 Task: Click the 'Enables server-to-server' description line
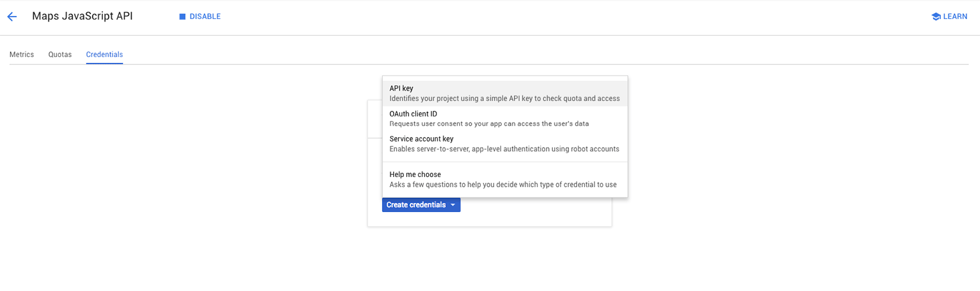point(504,149)
